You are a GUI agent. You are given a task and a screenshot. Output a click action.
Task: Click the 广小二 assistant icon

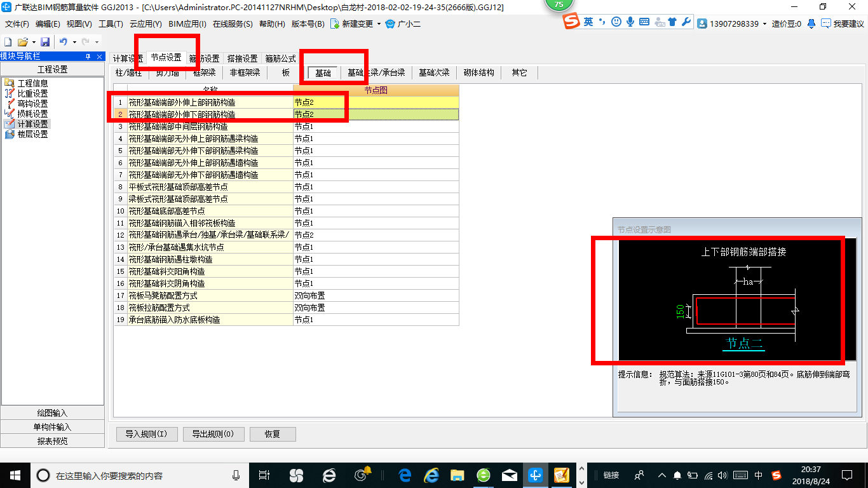[x=390, y=24]
